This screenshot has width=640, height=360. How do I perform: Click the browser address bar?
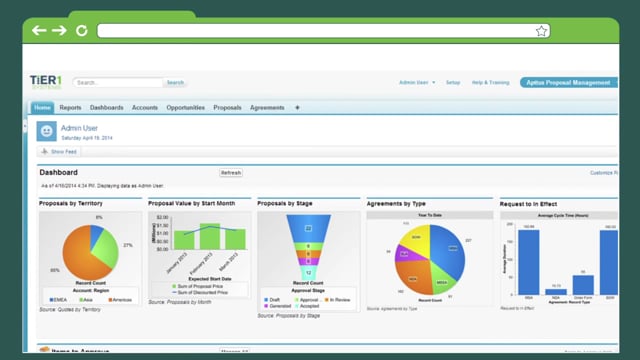[324, 31]
